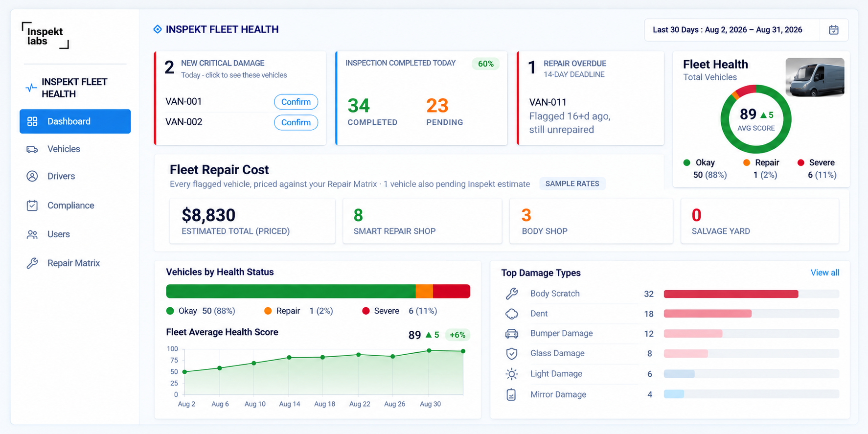
Task: Click the Drivers person icon
Action: 32,176
